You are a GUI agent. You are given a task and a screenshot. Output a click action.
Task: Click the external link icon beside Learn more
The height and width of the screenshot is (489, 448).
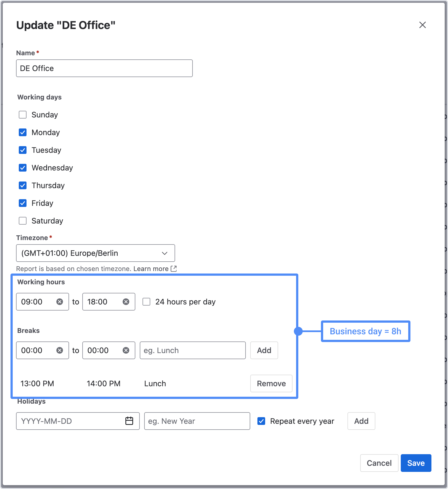tap(174, 269)
